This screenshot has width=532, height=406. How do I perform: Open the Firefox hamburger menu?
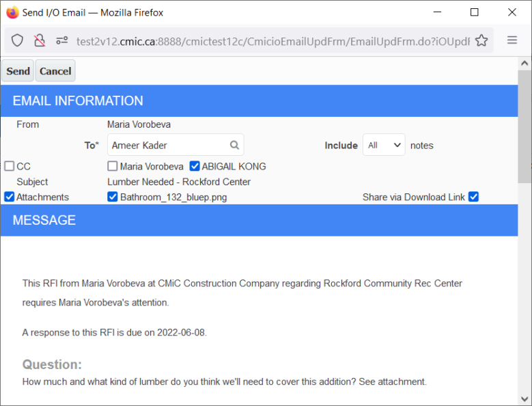pos(512,40)
